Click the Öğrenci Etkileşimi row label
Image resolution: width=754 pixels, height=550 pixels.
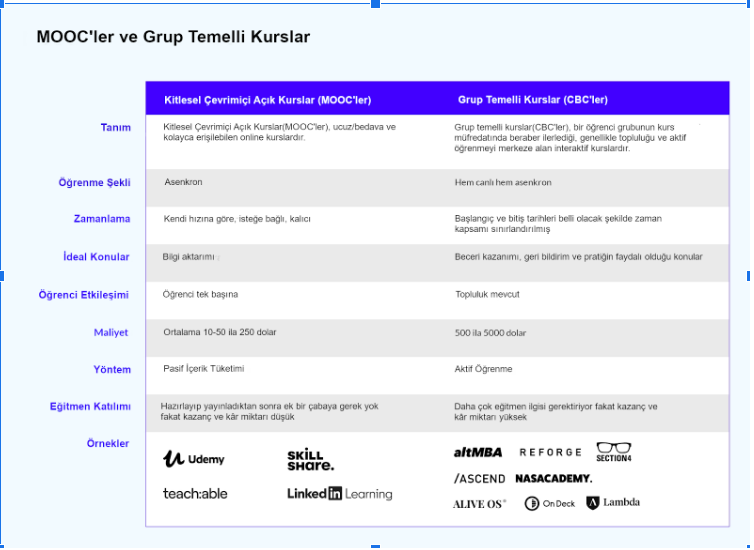[x=84, y=295]
